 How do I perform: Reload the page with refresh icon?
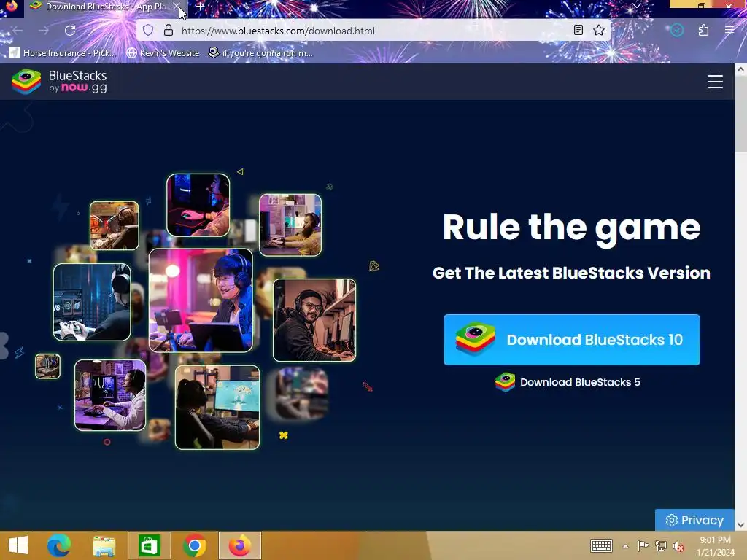click(x=70, y=31)
